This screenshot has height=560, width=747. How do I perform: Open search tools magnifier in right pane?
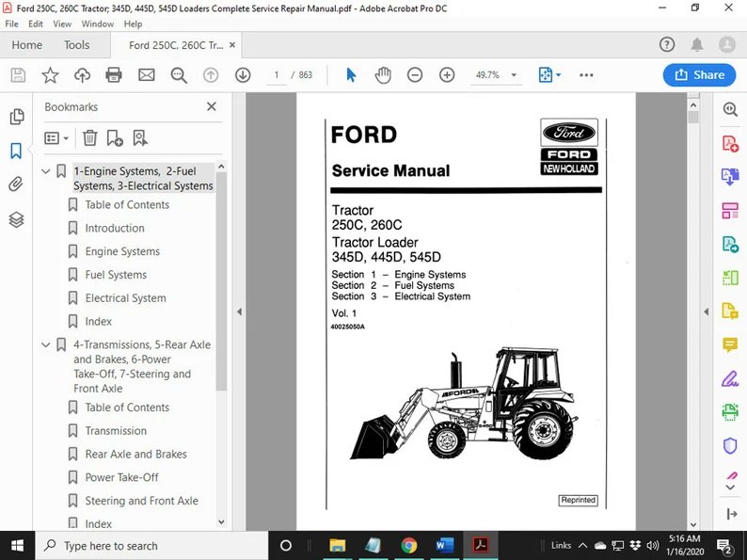(730, 109)
